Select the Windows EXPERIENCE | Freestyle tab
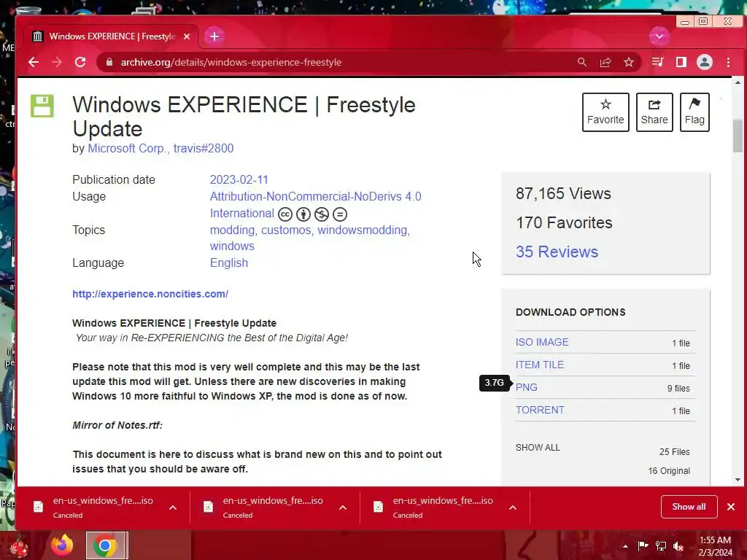The image size is (747, 560). coord(111,36)
